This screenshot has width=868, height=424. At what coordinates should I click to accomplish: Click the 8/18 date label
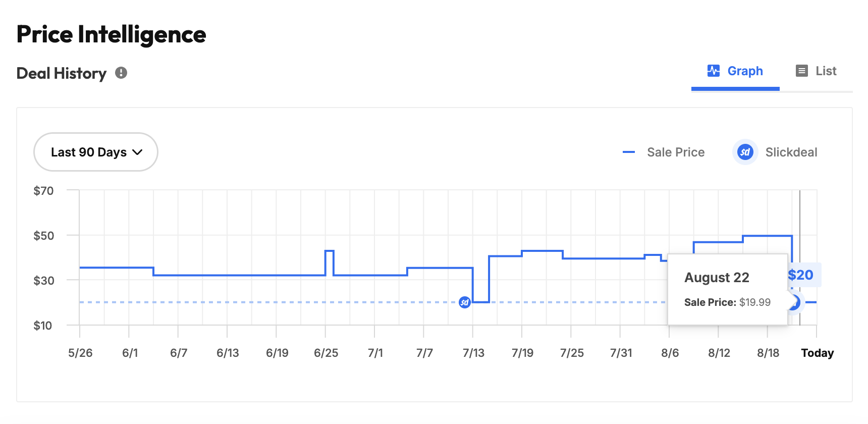(x=768, y=353)
